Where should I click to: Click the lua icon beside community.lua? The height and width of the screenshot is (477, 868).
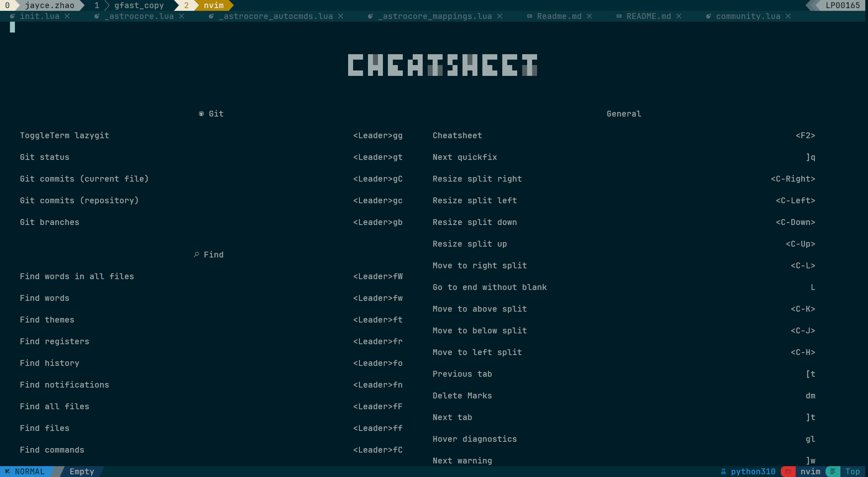coord(708,16)
